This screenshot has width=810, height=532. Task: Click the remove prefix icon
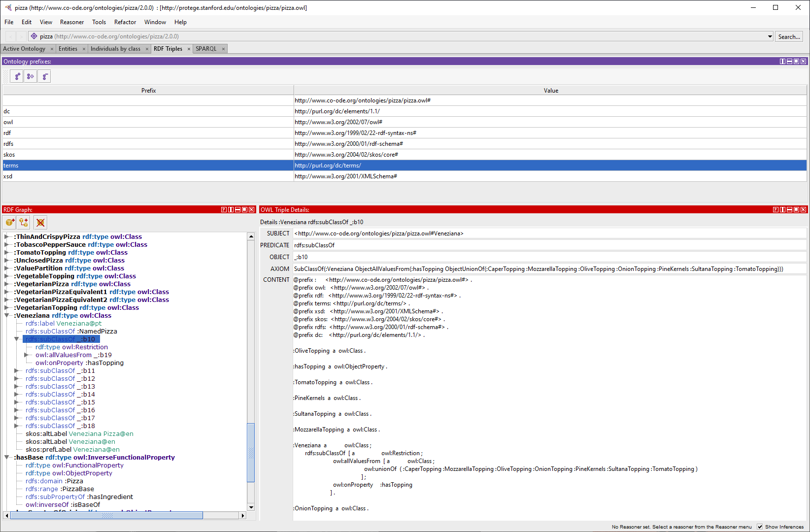coord(44,76)
